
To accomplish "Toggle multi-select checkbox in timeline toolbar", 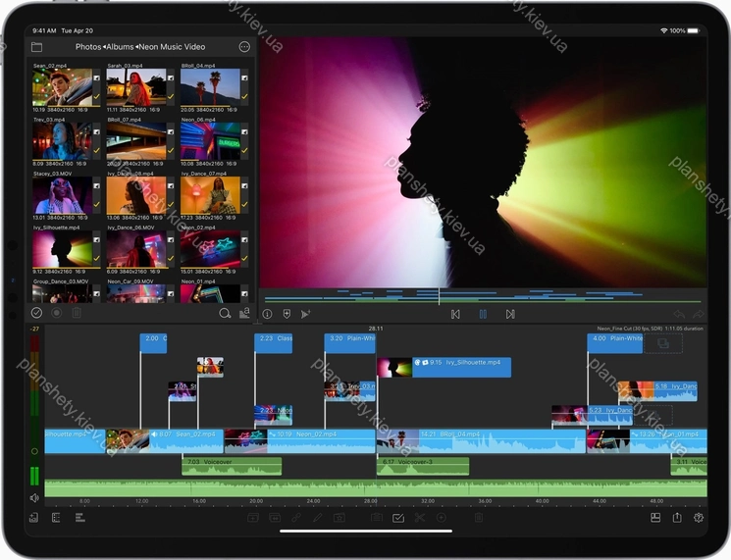I will 398,517.
